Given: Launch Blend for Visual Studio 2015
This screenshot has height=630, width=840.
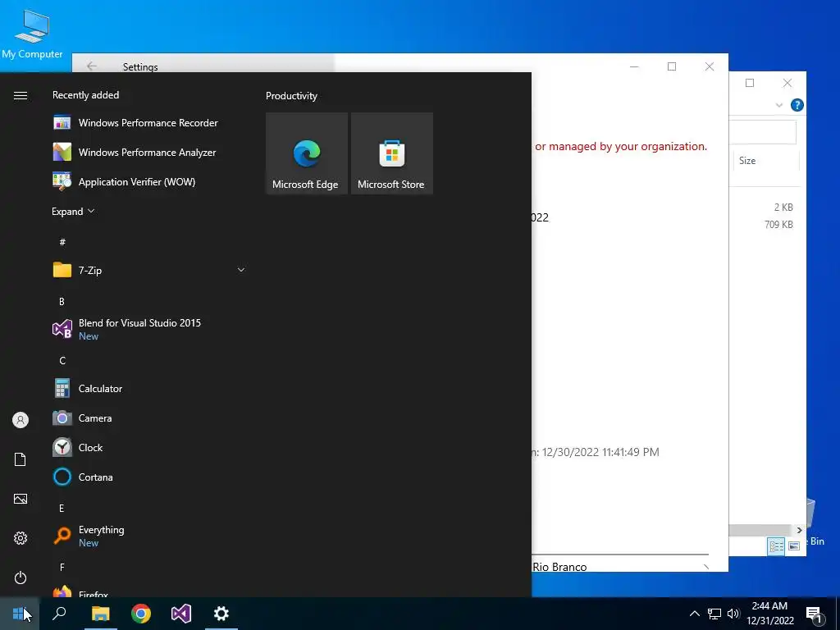Looking at the screenshot, I should click(x=149, y=329).
